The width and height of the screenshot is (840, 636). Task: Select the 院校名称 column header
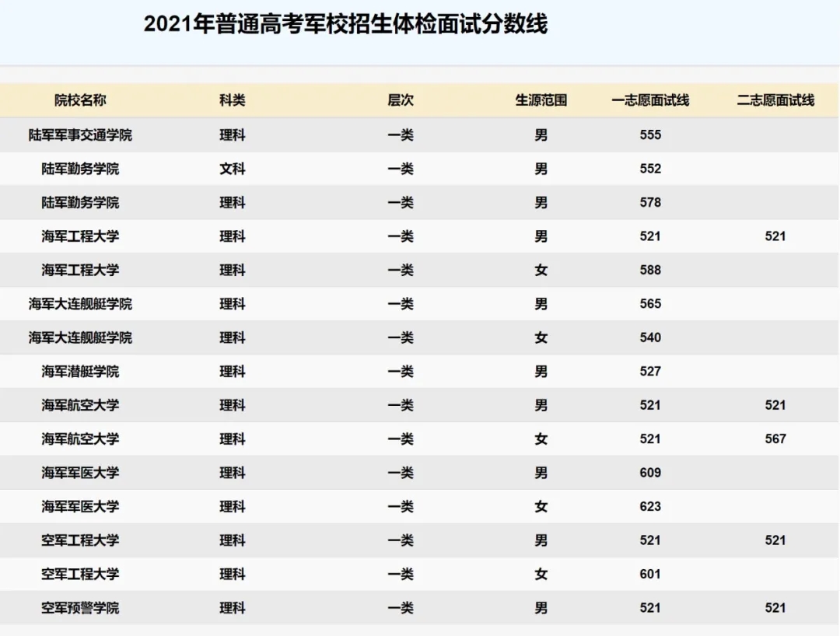point(80,100)
